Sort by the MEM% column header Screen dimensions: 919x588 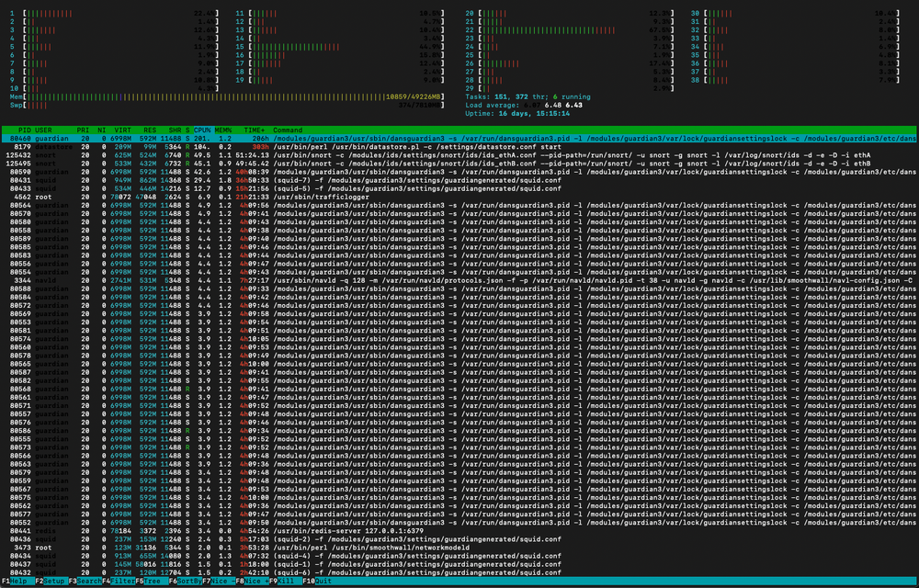point(223,130)
